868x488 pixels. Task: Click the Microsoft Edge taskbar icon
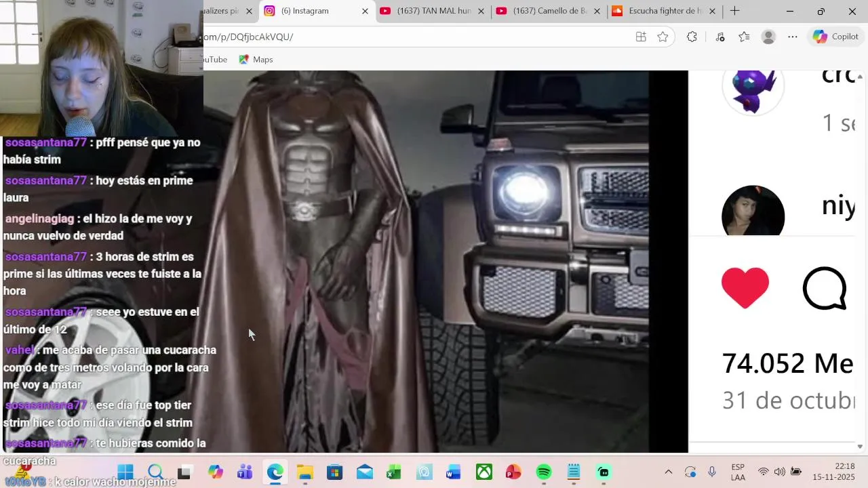pyautogui.click(x=275, y=472)
